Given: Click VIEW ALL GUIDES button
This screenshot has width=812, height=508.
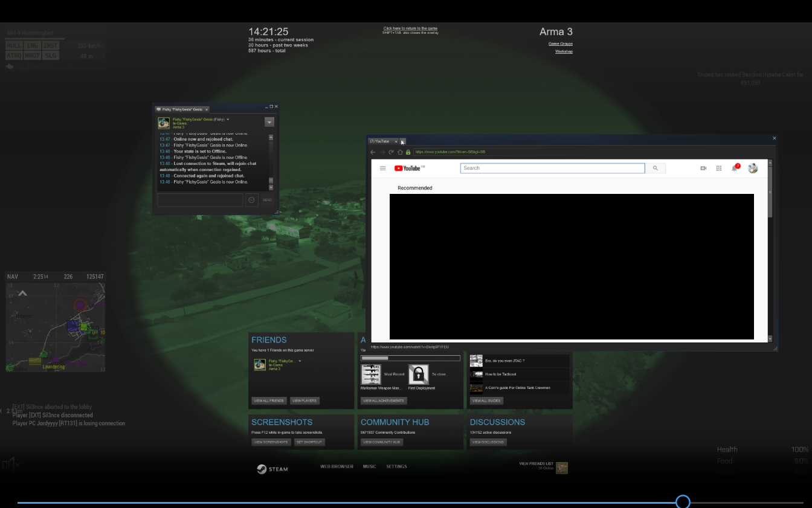Looking at the screenshot, I should click(487, 400).
